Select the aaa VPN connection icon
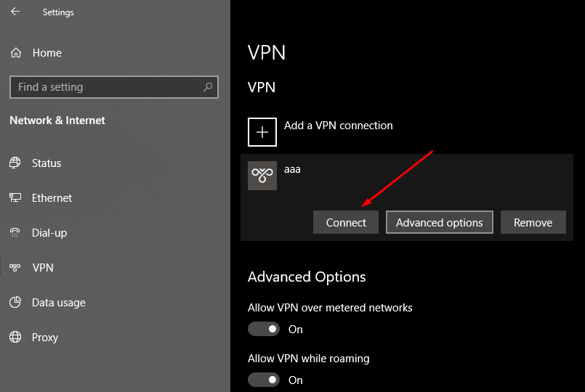Image resolution: width=585 pixels, height=392 pixels. [x=262, y=176]
